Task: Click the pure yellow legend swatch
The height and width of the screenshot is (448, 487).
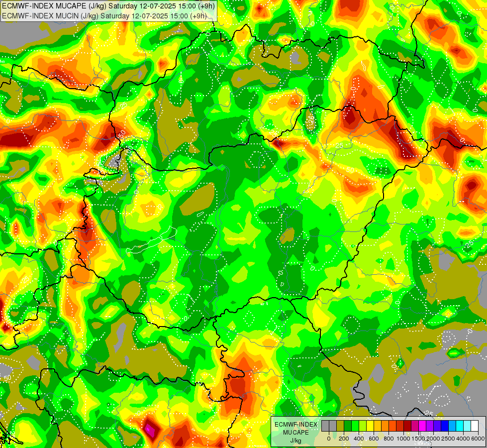Action: tap(370, 426)
